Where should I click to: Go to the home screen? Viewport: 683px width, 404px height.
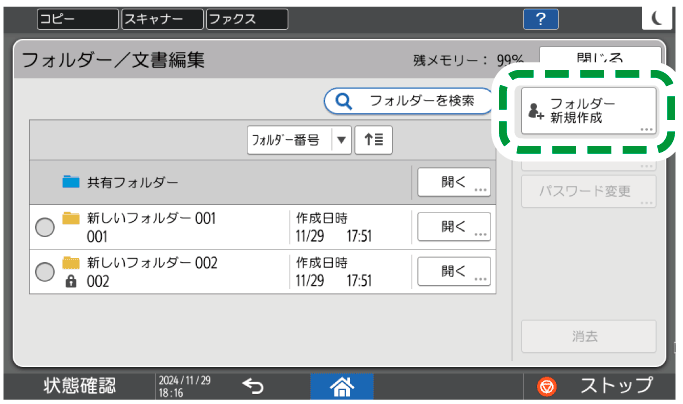[x=342, y=386]
